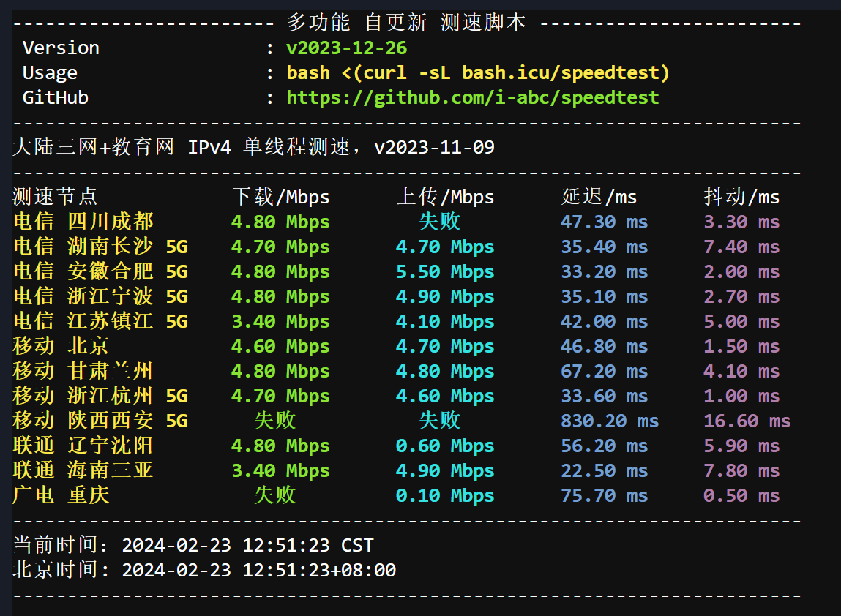841x616 pixels.
Task: Click latency 56.20 ms value
Action: pos(605,446)
